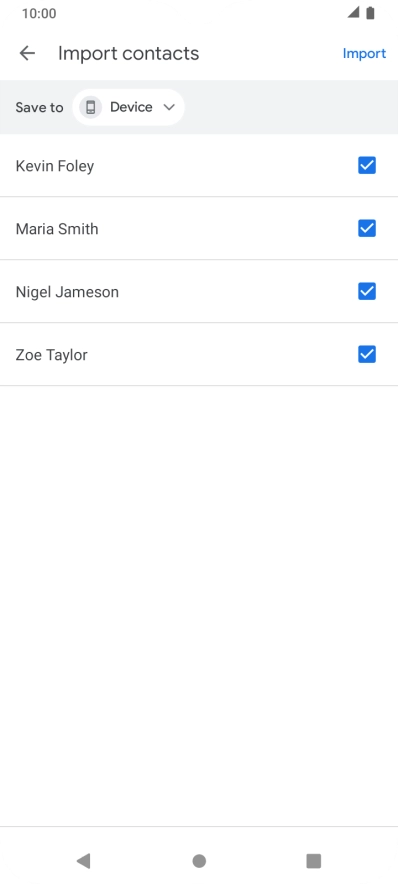The width and height of the screenshot is (398, 884).
Task: Deselect the Zoe Taylor checkbox
Action: [367, 355]
